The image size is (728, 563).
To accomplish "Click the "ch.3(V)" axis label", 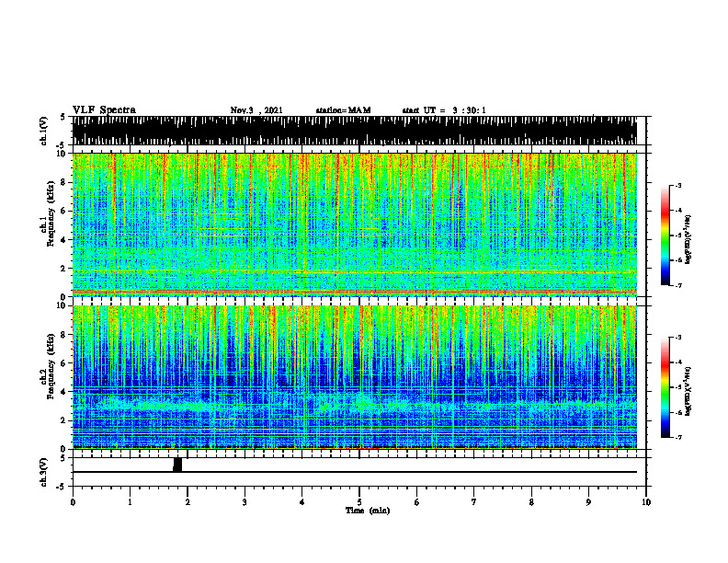I will (44, 472).
